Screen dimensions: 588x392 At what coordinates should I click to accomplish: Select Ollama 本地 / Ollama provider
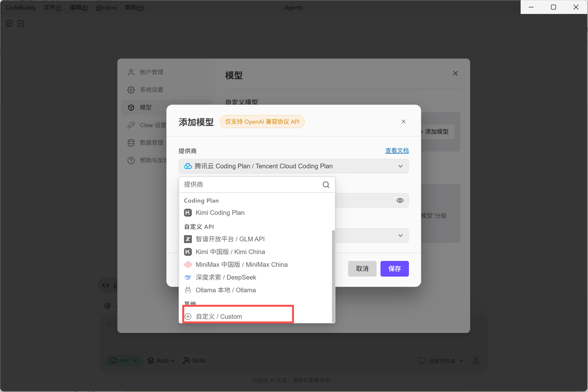pyautogui.click(x=256, y=290)
